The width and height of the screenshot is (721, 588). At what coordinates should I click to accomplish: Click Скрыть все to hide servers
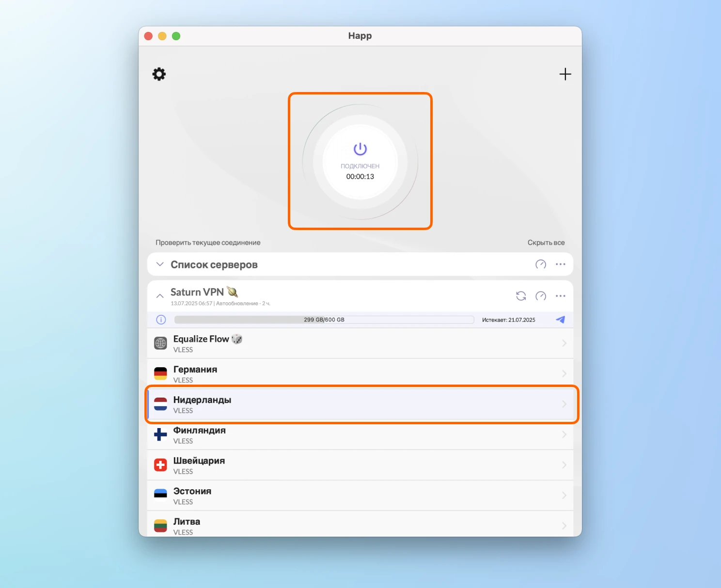[546, 242]
